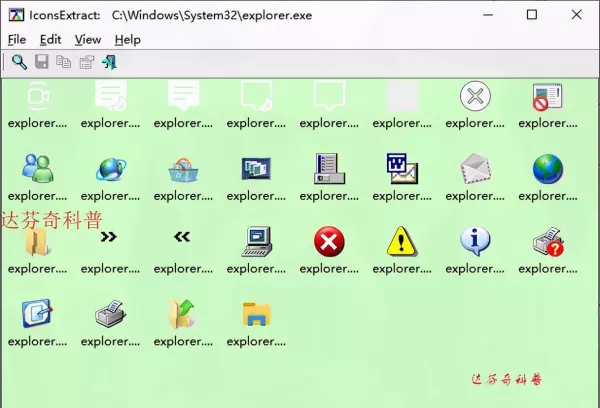Select the folder with green up arrow icon
Viewport: 600px width, 408px height.
click(183, 314)
